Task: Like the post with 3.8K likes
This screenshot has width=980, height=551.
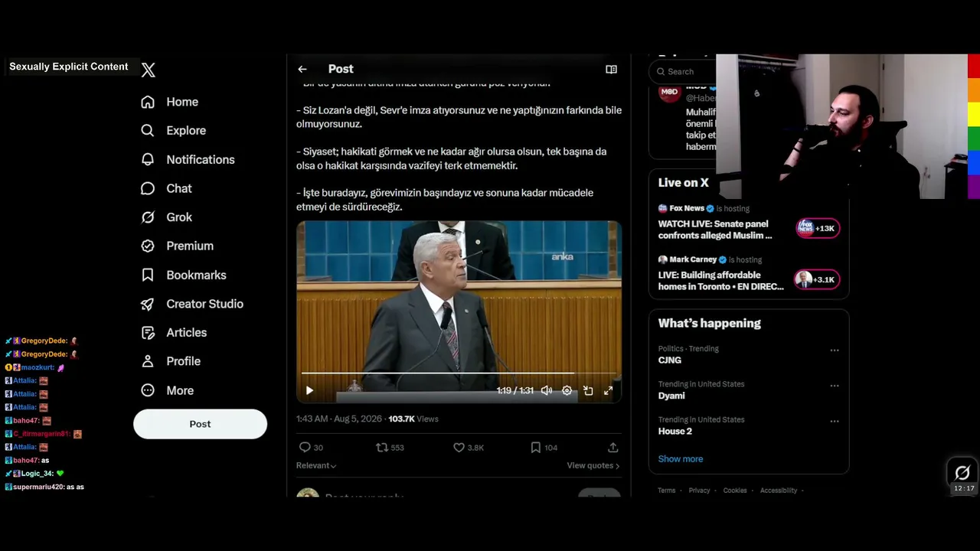Action: pyautogui.click(x=459, y=448)
